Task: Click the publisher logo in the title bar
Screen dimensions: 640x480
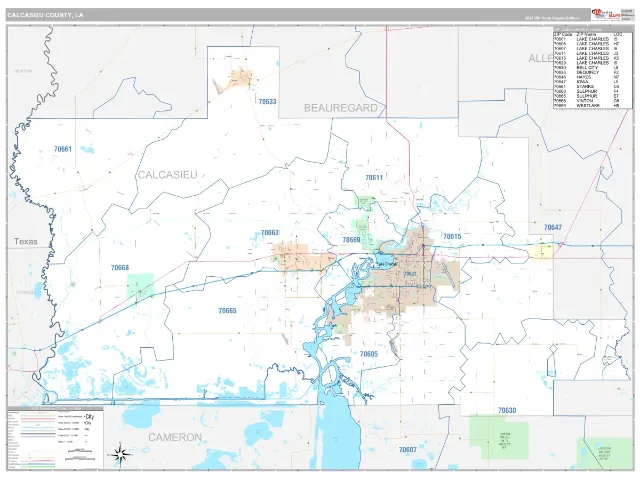Action: [606, 15]
